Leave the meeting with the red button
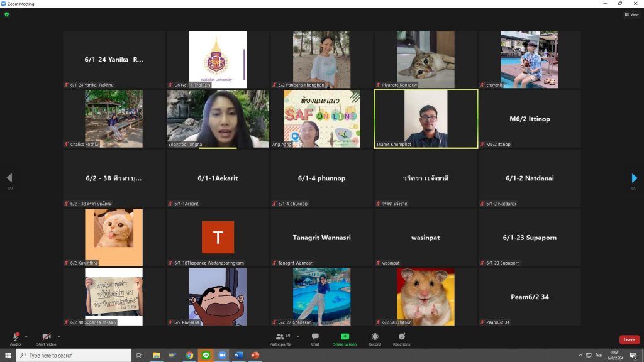 point(628,339)
